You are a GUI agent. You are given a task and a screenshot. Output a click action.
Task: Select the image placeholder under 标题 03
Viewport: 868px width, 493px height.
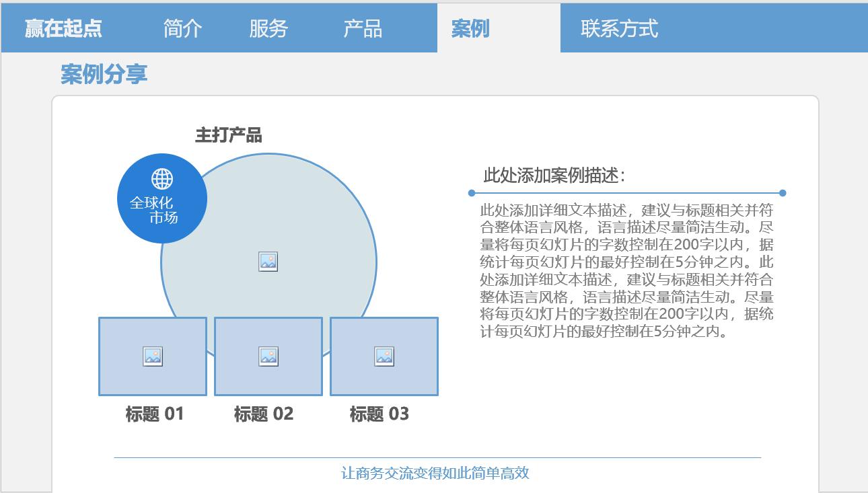click(384, 356)
